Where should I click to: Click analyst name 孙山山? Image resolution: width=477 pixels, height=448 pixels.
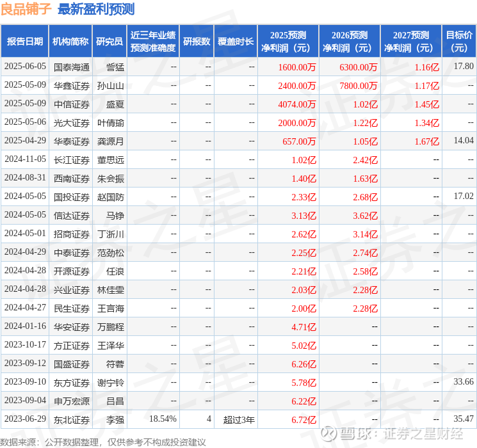coord(110,86)
